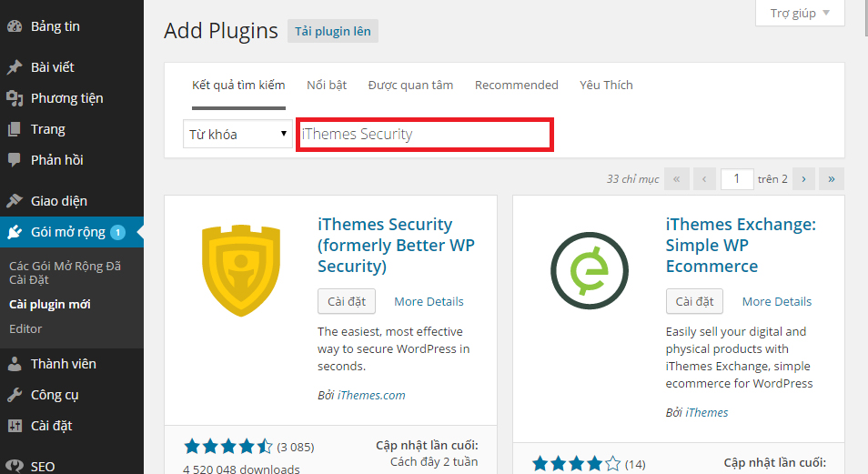This screenshot has height=474, width=868.
Task: Click the Trang pages icon
Action: pos(15,129)
